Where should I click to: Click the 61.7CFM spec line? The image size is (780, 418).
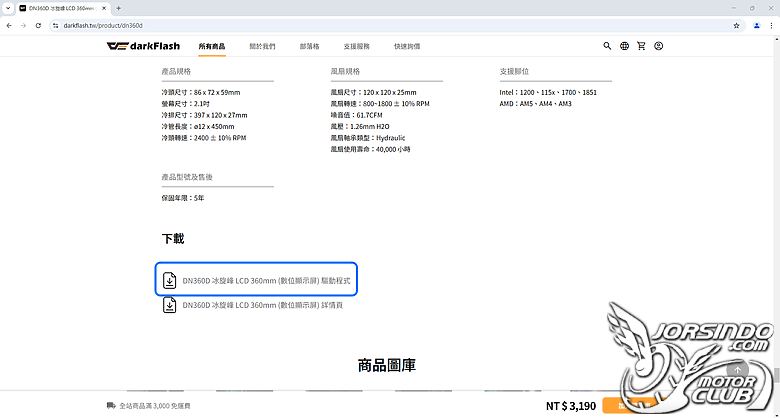356,115
